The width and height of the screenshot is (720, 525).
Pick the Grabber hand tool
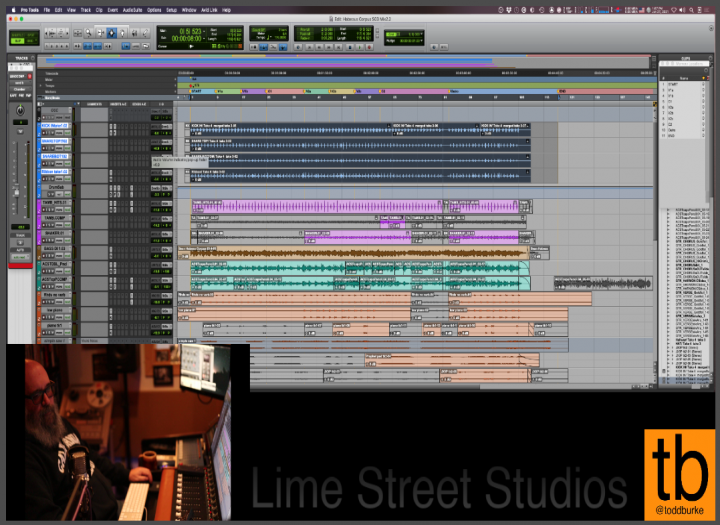pos(123,33)
